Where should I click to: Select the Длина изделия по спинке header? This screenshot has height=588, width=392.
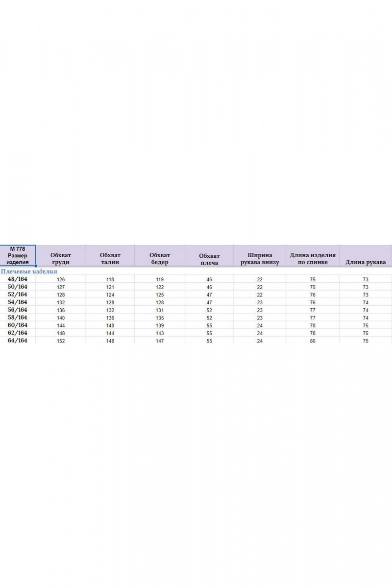pos(313,259)
